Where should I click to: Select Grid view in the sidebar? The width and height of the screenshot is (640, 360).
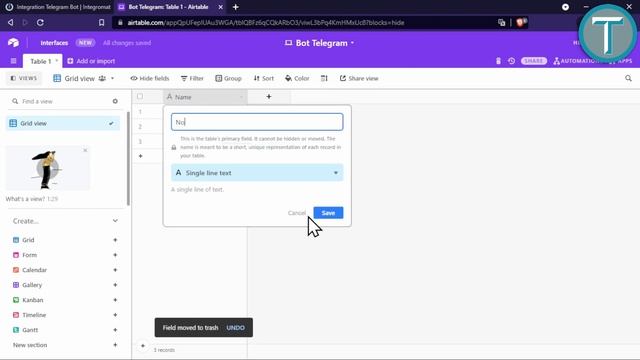tap(63, 123)
